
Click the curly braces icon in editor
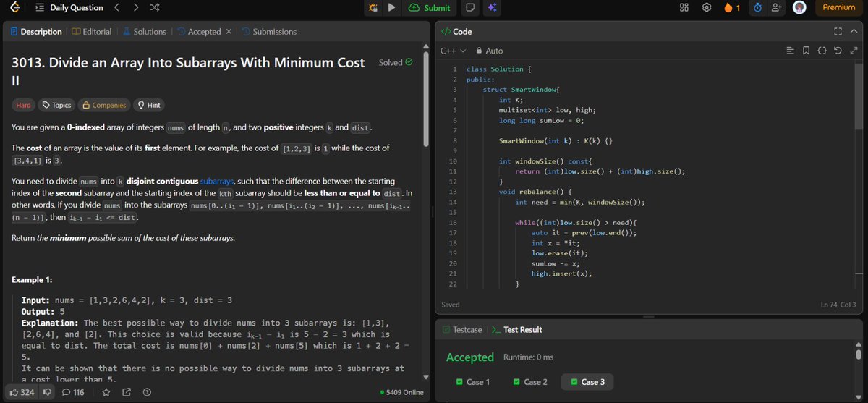(x=822, y=51)
